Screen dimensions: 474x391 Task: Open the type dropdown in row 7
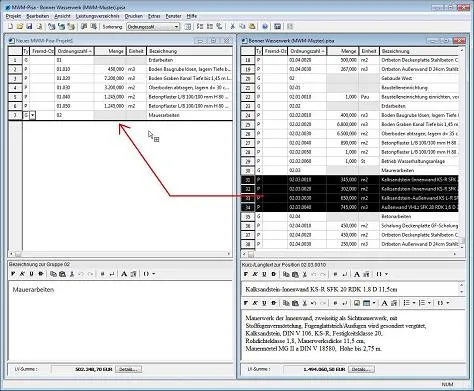click(x=32, y=115)
